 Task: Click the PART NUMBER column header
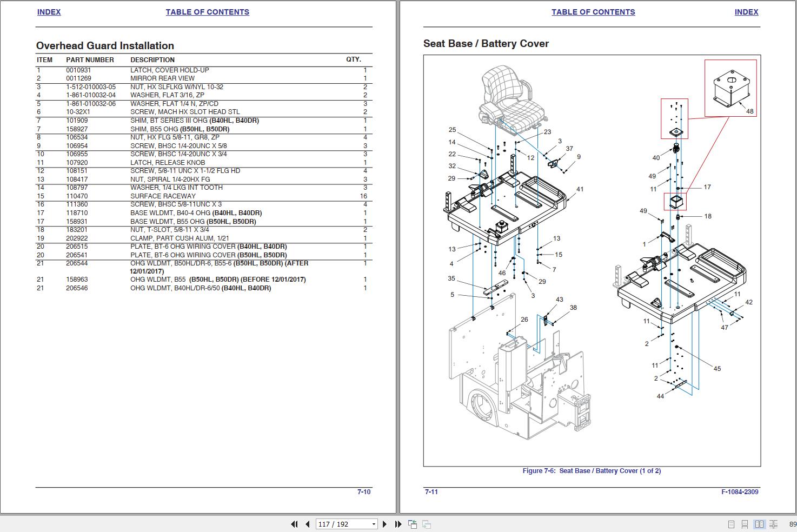pos(90,60)
